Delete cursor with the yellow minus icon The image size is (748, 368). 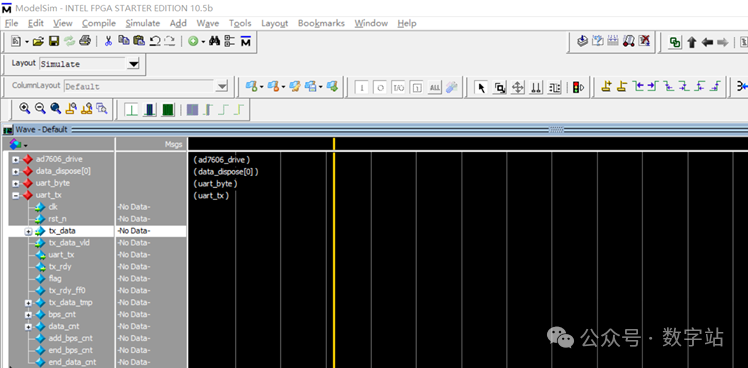coord(622,86)
